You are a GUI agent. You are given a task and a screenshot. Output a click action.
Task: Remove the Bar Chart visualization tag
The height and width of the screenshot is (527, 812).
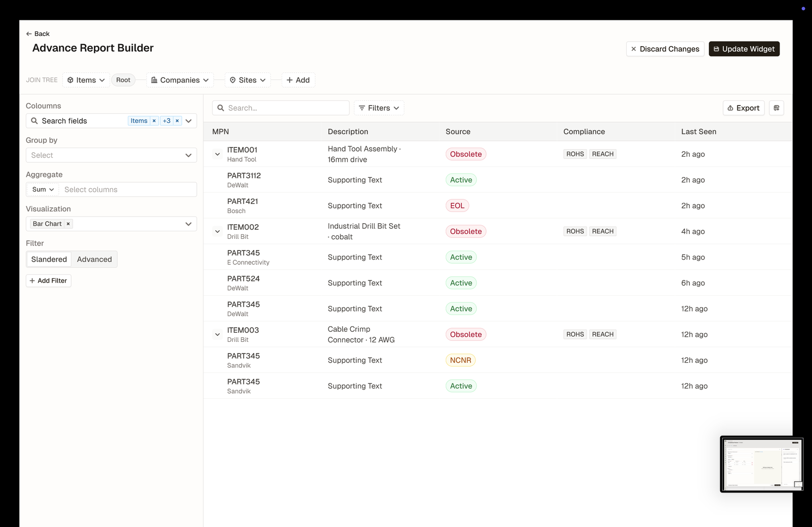coord(68,224)
